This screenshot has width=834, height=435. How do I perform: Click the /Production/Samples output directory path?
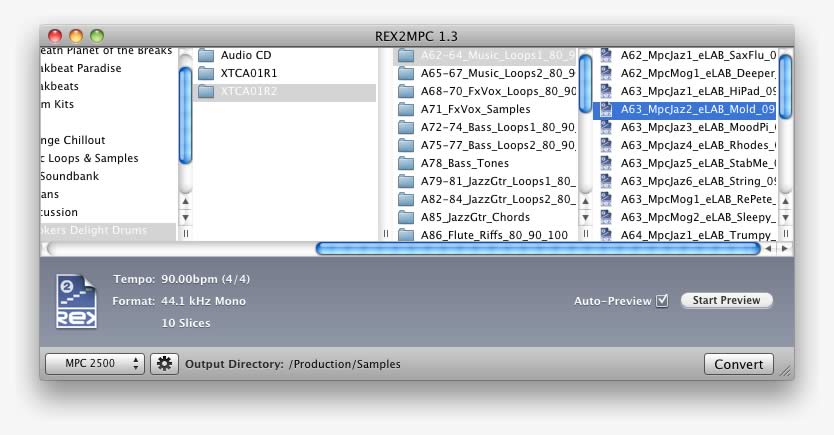coord(345,364)
